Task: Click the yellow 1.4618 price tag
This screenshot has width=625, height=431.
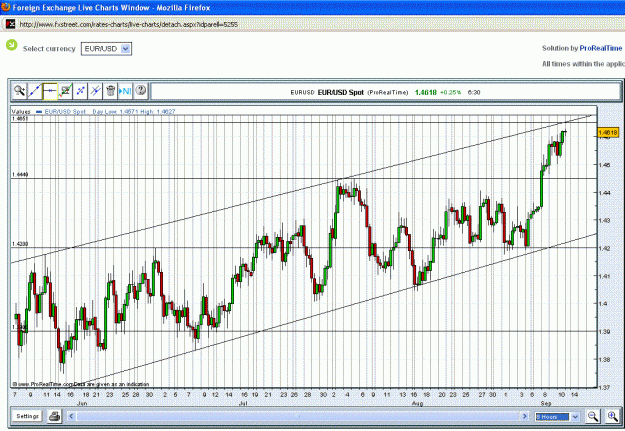Action: (608, 132)
